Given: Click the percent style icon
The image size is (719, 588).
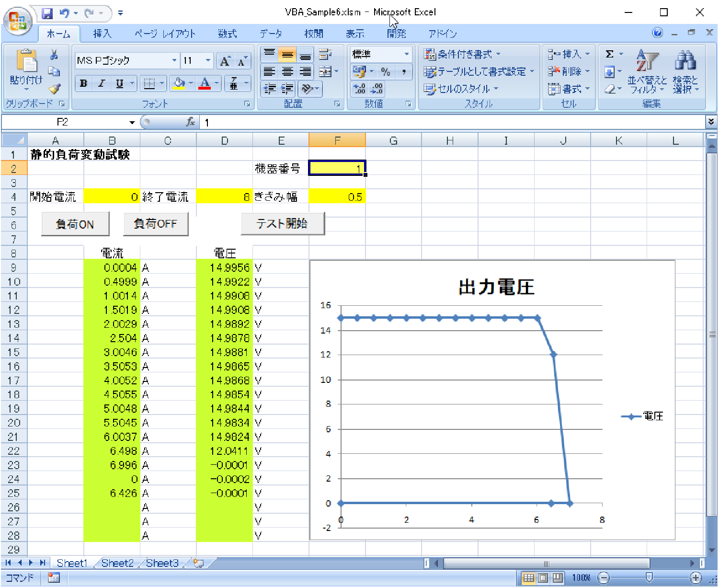Looking at the screenshot, I should 386,72.
